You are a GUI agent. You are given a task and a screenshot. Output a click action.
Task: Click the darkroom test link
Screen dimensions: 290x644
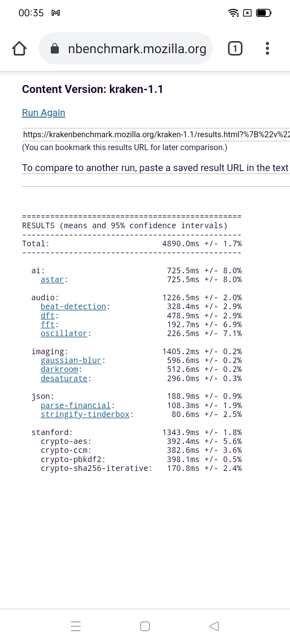[x=59, y=369]
